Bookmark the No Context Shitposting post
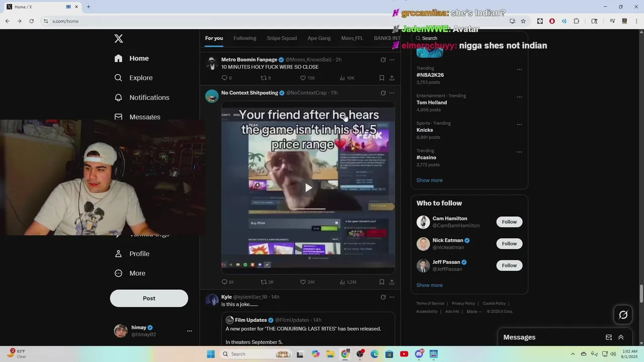The height and width of the screenshot is (362, 644). click(382, 282)
